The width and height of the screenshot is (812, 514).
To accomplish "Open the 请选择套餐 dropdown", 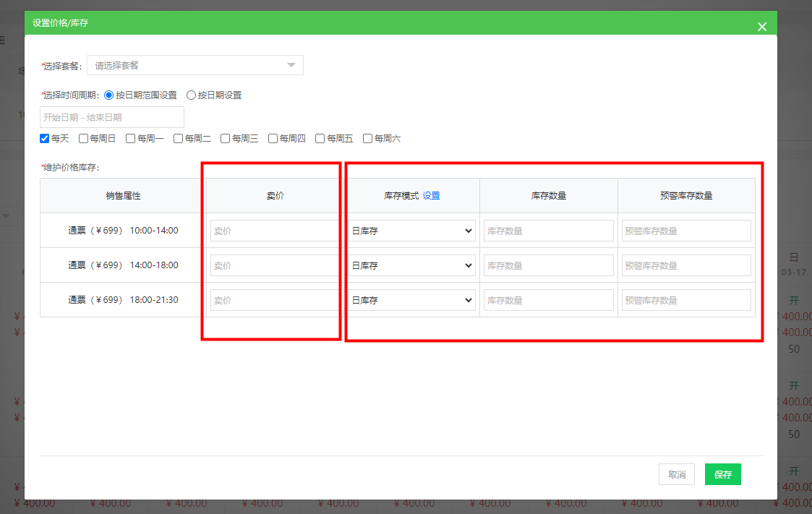I will [195, 65].
